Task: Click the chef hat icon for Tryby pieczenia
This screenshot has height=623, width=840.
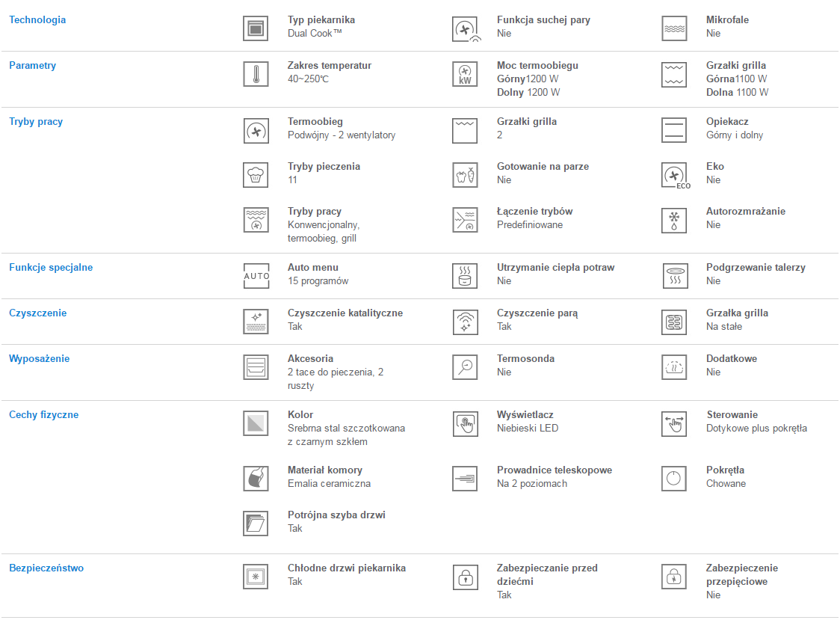Action: (x=256, y=175)
